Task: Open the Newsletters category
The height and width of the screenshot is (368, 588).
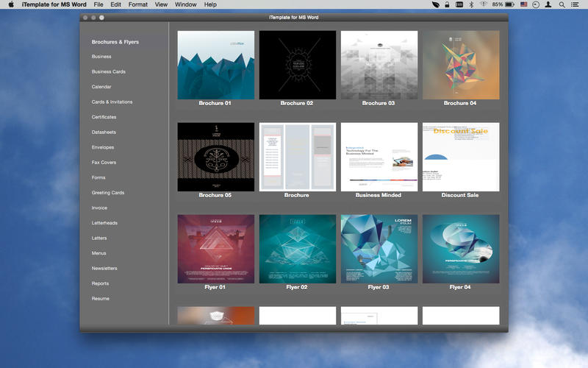Action: pos(104,269)
